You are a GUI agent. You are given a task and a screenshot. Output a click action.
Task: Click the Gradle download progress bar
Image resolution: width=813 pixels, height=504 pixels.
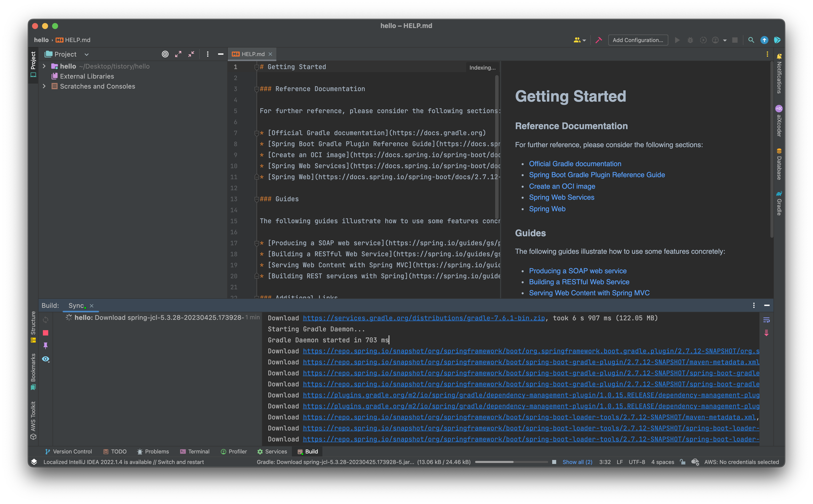(x=511, y=462)
